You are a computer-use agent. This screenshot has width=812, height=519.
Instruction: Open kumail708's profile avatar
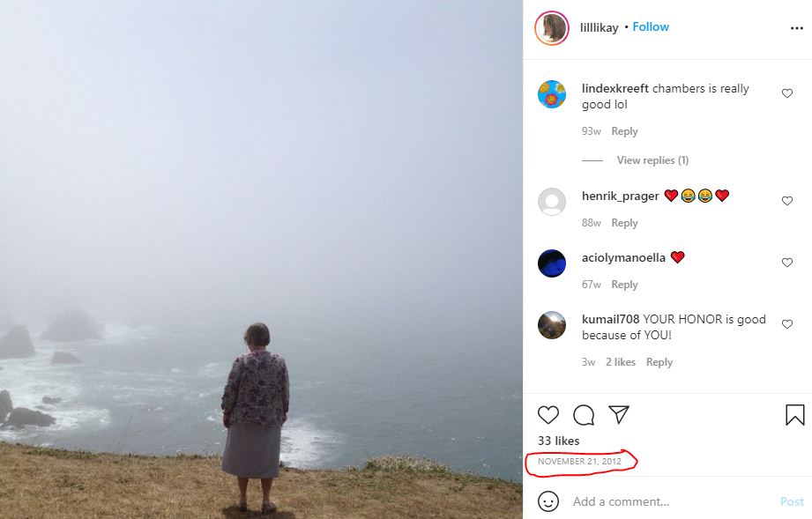[x=552, y=325]
